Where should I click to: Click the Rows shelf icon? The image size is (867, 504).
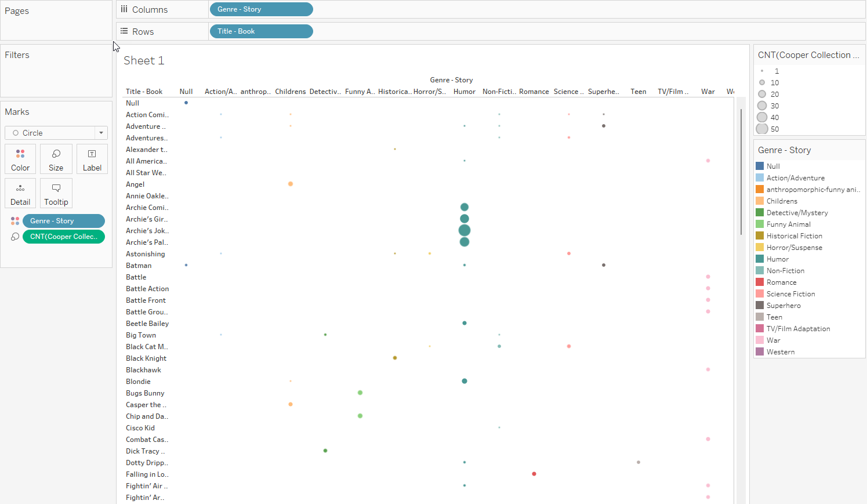124,31
